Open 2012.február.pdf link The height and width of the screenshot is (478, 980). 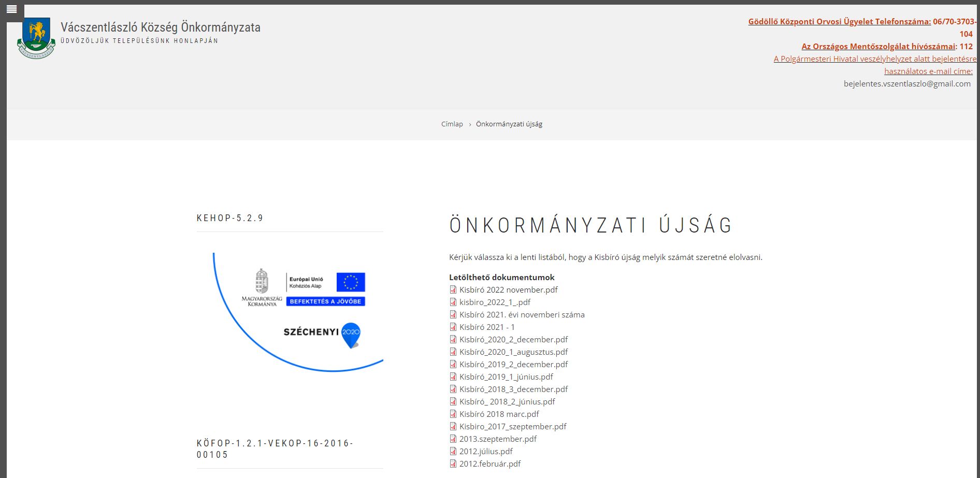(x=490, y=463)
